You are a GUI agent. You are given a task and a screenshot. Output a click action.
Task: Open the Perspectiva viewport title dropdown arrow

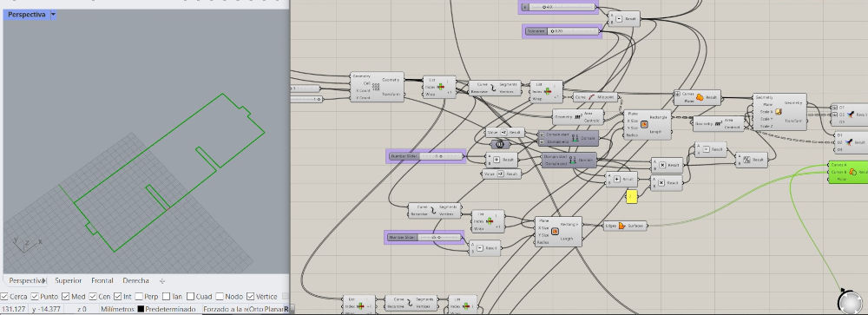pos(53,15)
